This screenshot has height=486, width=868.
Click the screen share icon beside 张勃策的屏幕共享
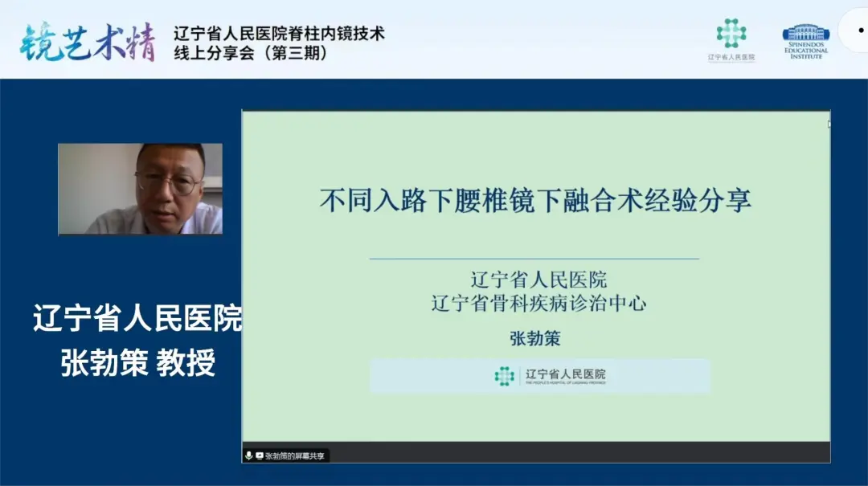pyautogui.click(x=259, y=455)
